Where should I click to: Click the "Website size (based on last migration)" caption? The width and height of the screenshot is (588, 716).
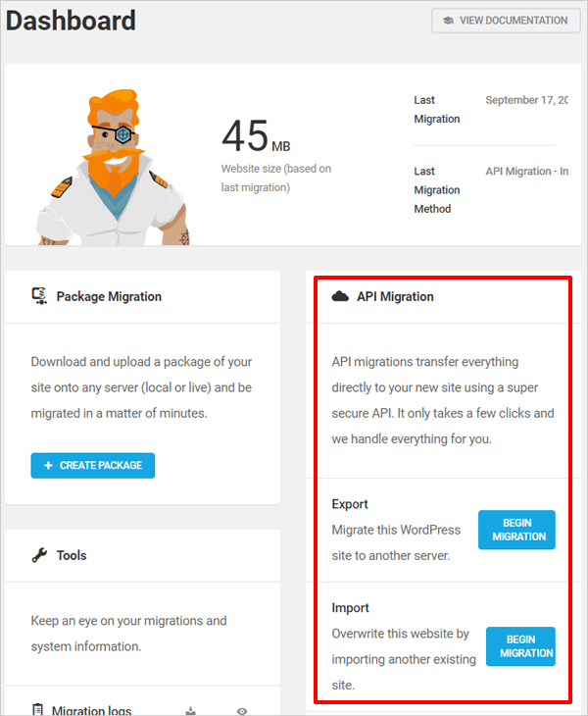[276, 179]
